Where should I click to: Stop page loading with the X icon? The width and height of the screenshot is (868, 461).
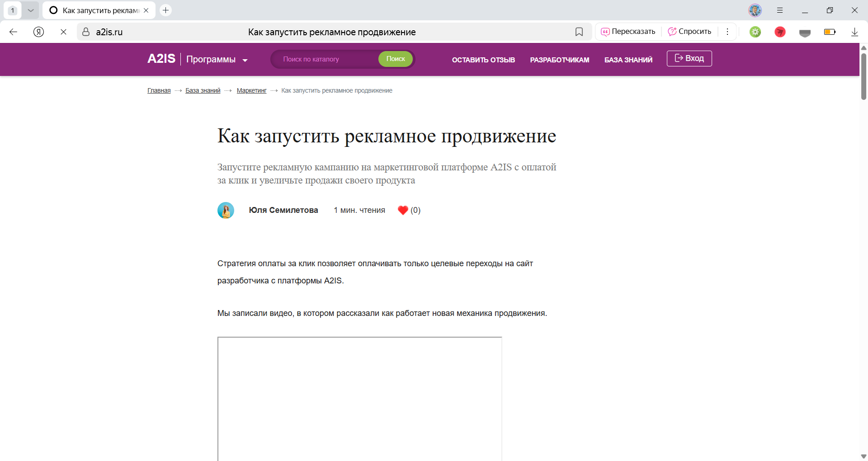pyautogui.click(x=63, y=32)
